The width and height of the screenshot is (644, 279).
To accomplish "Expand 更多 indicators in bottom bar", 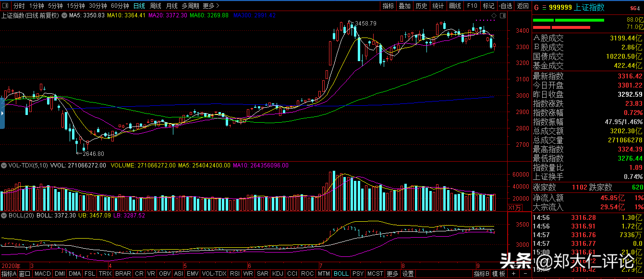I will [x=392, y=274].
